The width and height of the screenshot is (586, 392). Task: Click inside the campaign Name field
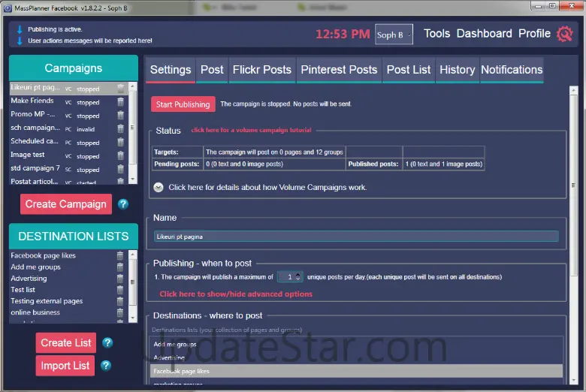pyautogui.click(x=356, y=237)
